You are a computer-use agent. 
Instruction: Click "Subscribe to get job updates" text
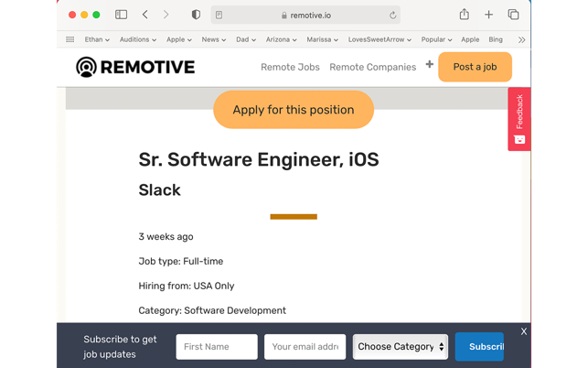point(120,347)
